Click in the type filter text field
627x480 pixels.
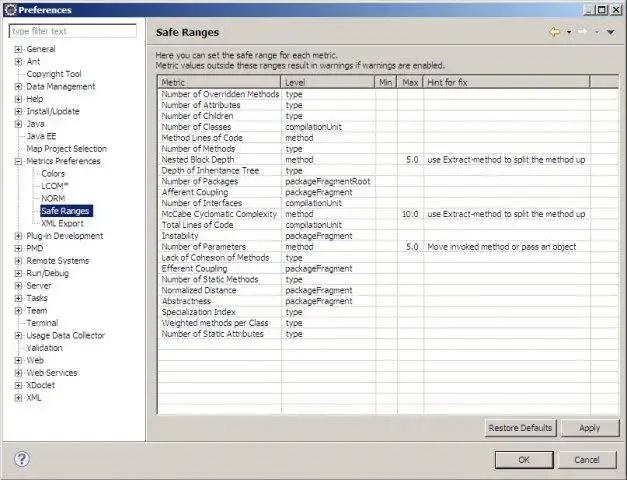pos(72,31)
